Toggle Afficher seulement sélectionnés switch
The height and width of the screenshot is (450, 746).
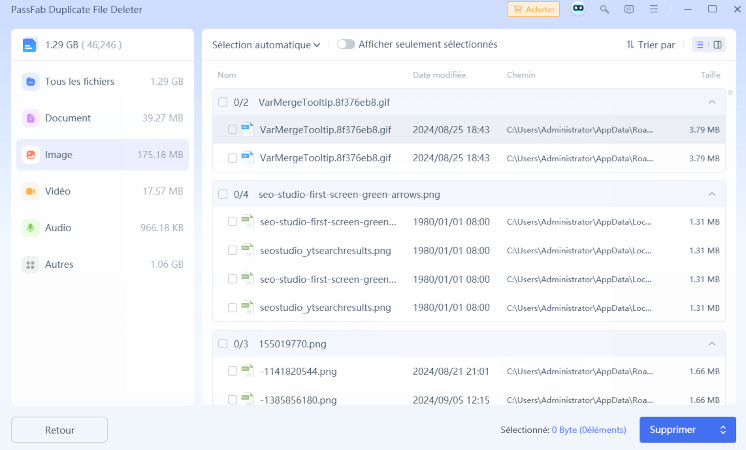click(x=346, y=44)
